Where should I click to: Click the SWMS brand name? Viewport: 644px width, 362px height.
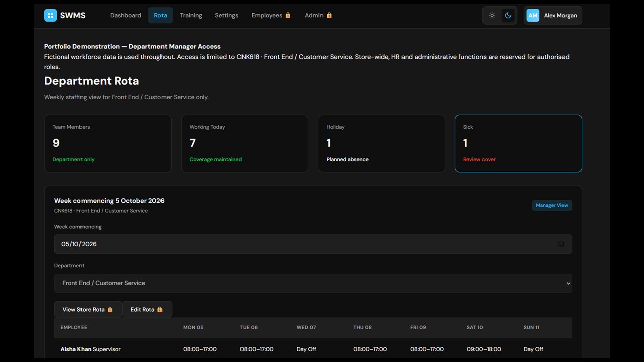[x=73, y=15]
